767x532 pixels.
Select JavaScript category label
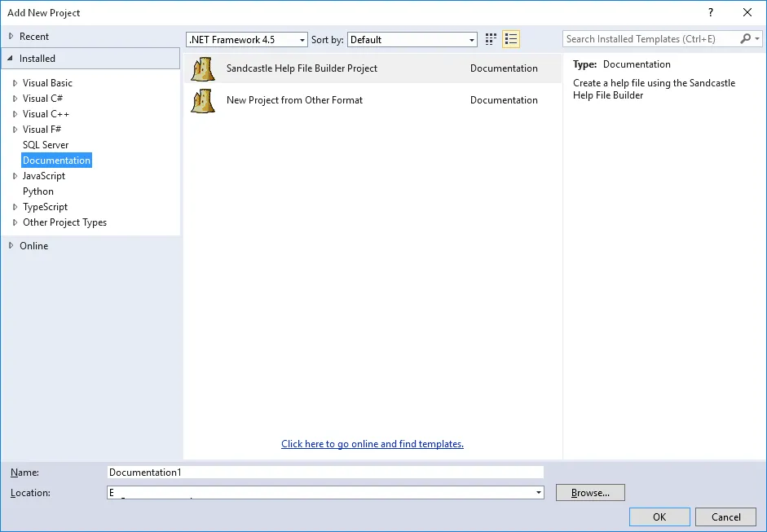[x=44, y=176]
